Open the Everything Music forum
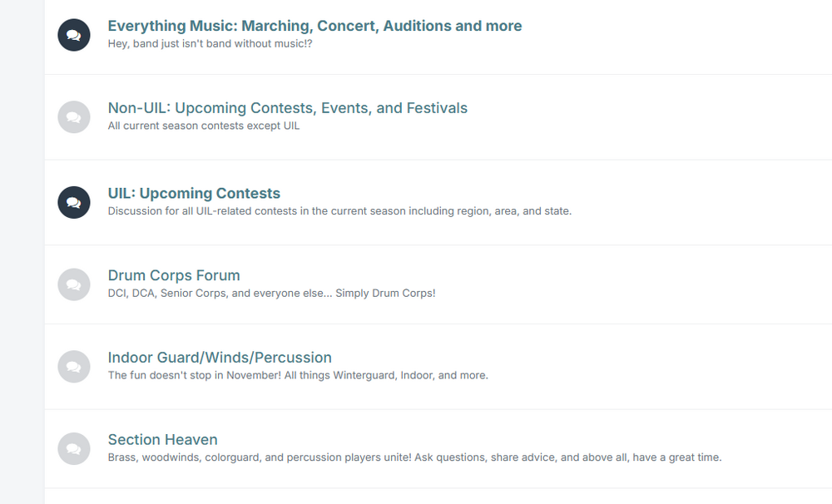The image size is (832, 504). [x=314, y=26]
